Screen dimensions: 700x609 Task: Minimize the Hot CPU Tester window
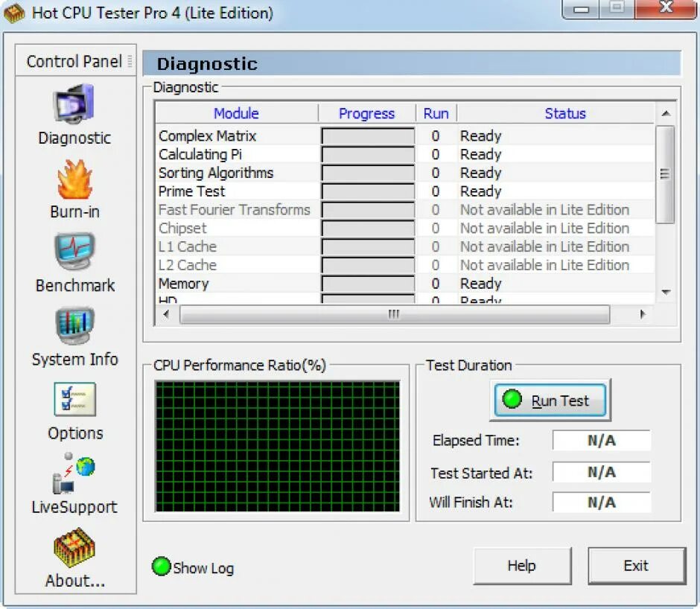581,9
